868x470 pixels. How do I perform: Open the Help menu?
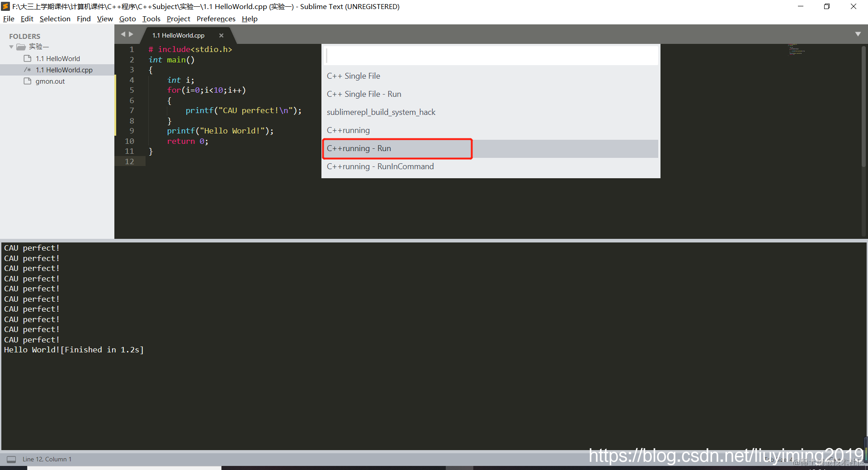pos(250,19)
